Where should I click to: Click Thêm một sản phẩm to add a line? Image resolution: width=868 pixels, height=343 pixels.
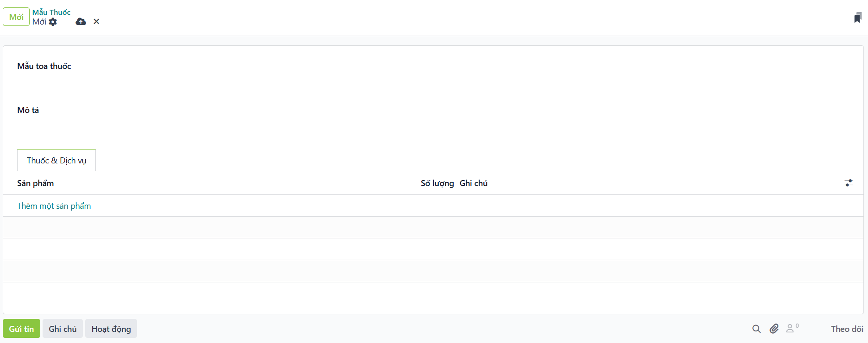[x=54, y=206]
